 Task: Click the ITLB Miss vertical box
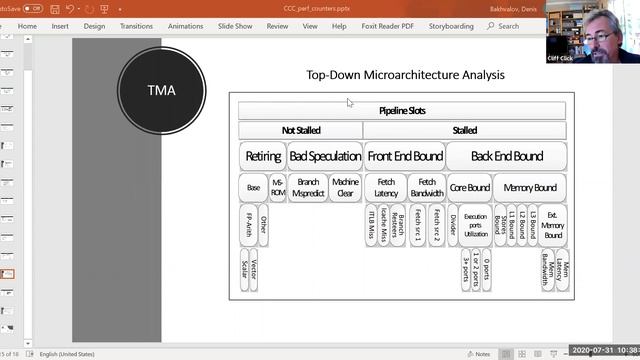(371, 225)
